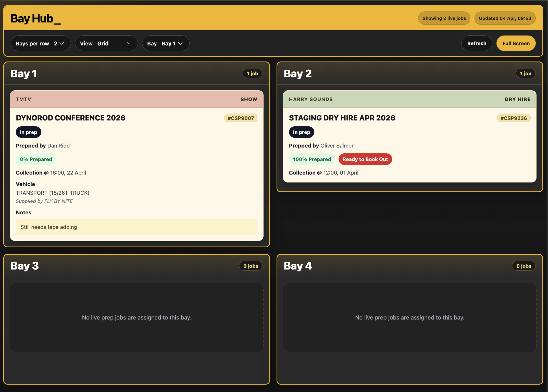Click the 0 jobs badge on Bay 3
Image resolution: width=548 pixels, height=392 pixels.
click(x=251, y=266)
